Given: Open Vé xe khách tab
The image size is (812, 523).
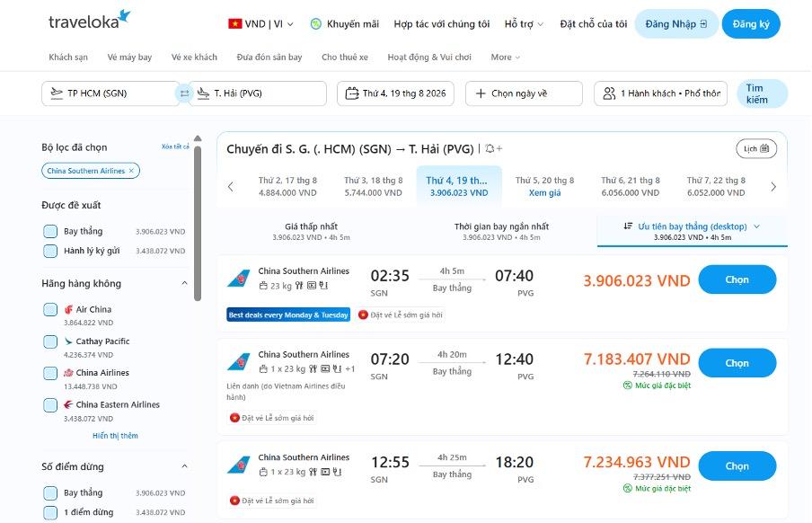Looking at the screenshot, I should [194, 57].
